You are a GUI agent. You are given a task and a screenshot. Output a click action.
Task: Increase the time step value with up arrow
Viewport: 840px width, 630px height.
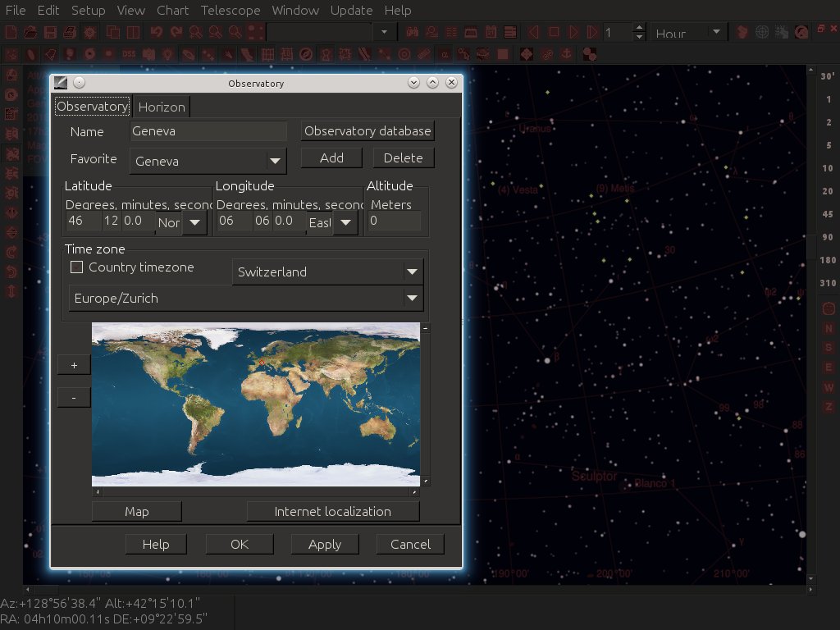(638, 27)
